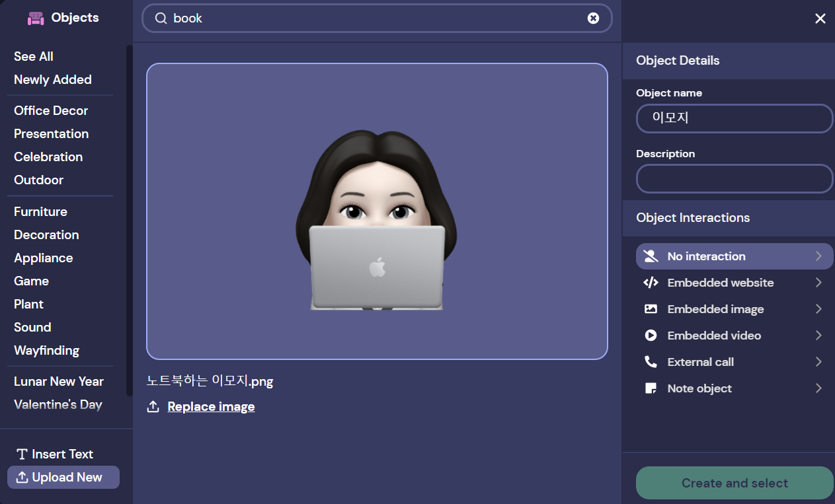
Task: Select the Embedded website interaction
Action: point(735,283)
